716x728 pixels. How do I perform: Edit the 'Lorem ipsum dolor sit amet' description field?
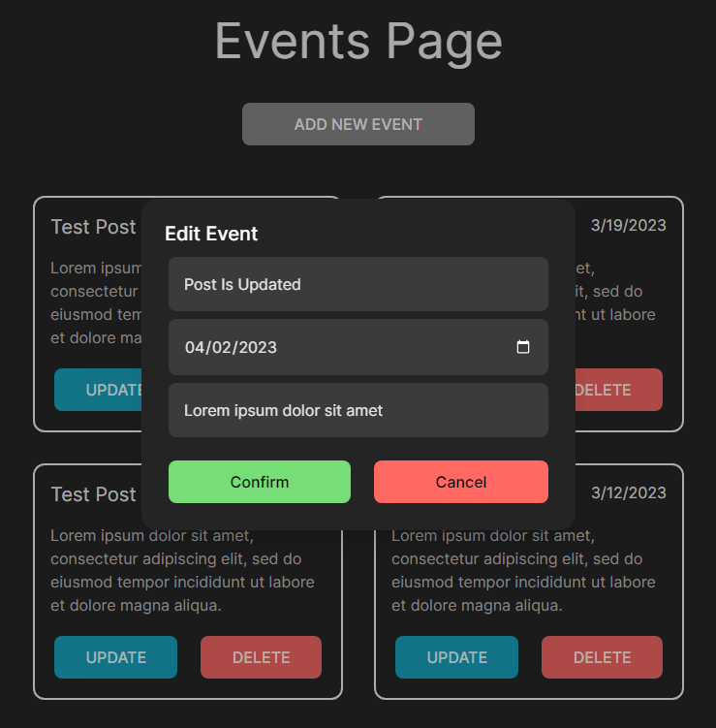click(358, 410)
